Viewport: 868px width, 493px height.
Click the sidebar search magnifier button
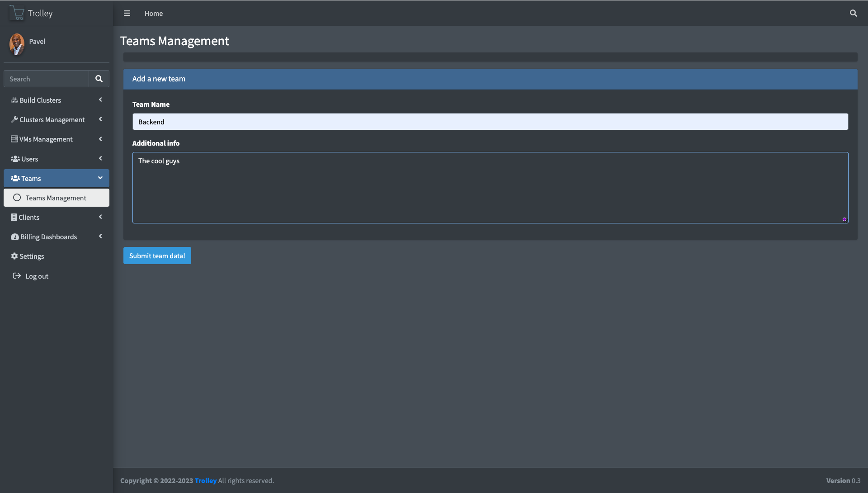[x=99, y=79]
